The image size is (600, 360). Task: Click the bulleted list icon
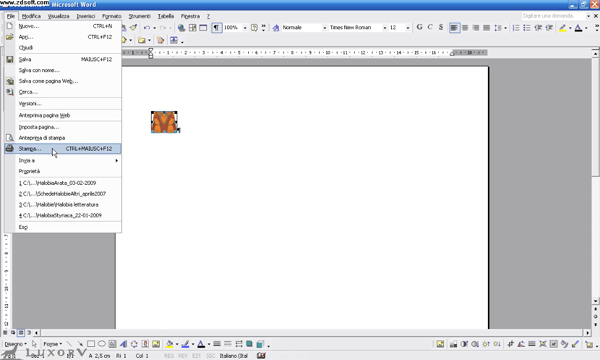pos(527,28)
